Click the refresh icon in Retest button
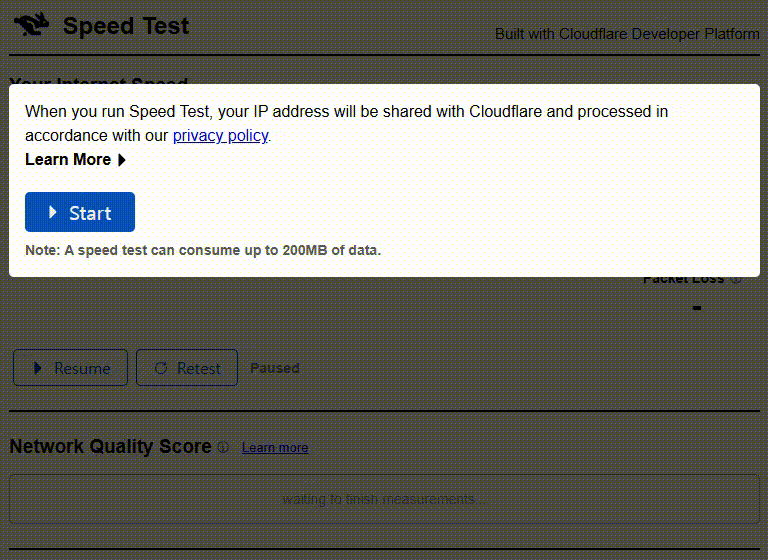768x560 pixels. (161, 368)
